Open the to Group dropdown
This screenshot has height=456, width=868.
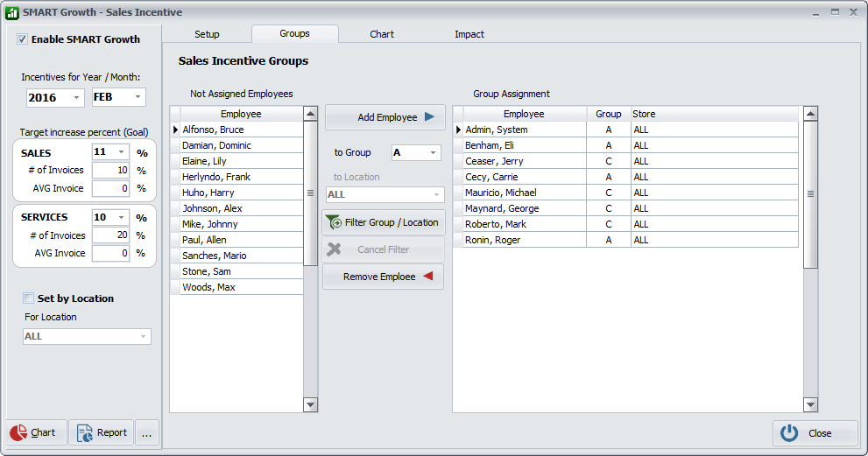point(433,153)
